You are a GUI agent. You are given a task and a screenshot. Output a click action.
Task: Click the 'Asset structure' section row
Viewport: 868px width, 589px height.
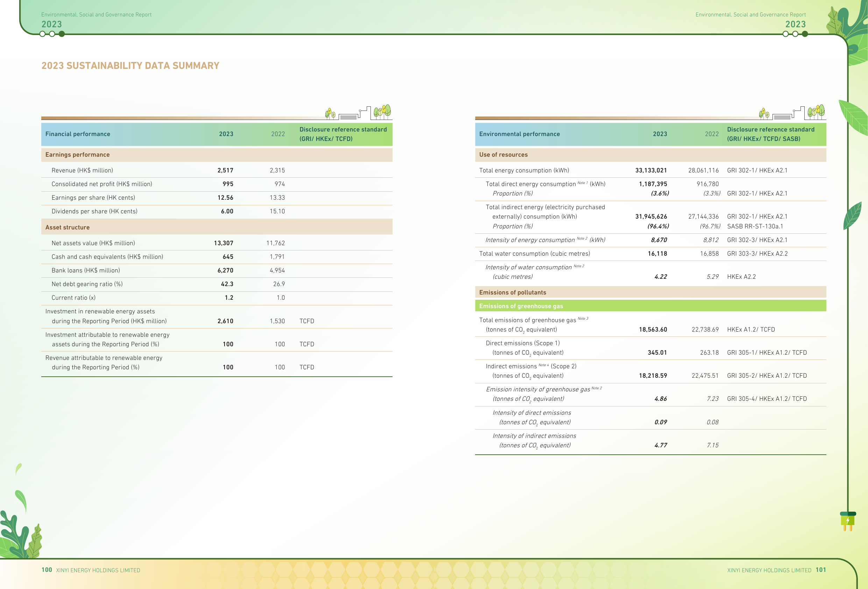point(217,227)
